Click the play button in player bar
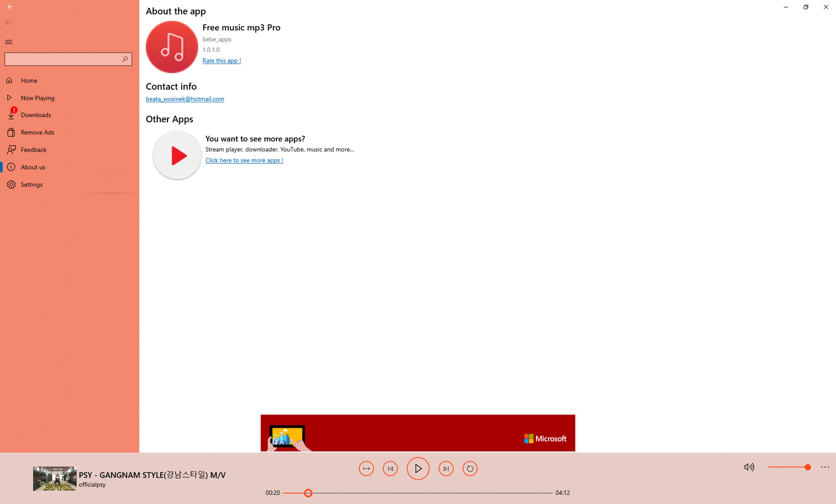This screenshot has width=836, height=504. click(x=418, y=468)
